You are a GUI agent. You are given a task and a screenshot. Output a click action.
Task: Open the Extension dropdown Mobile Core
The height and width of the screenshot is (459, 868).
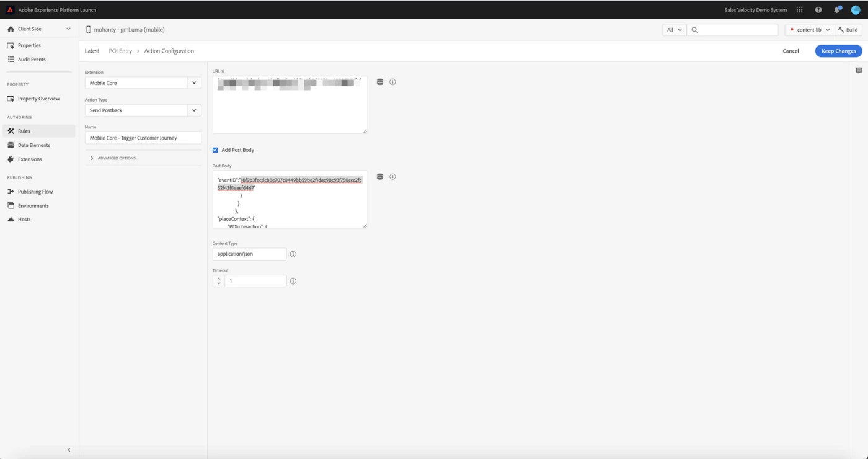(x=143, y=83)
